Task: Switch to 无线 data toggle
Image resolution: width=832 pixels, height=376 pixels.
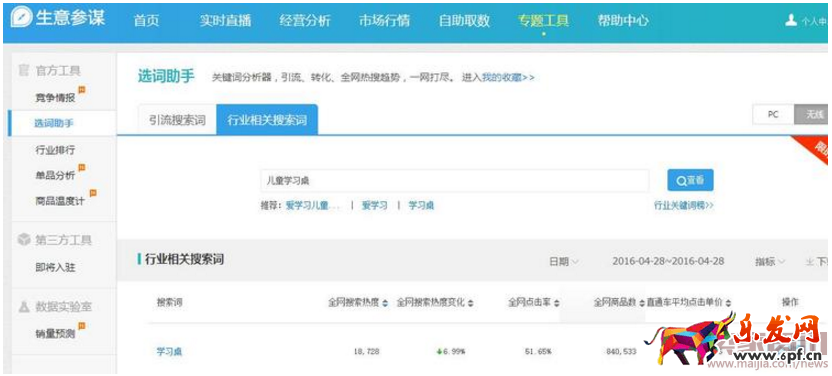Action: click(x=812, y=115)
